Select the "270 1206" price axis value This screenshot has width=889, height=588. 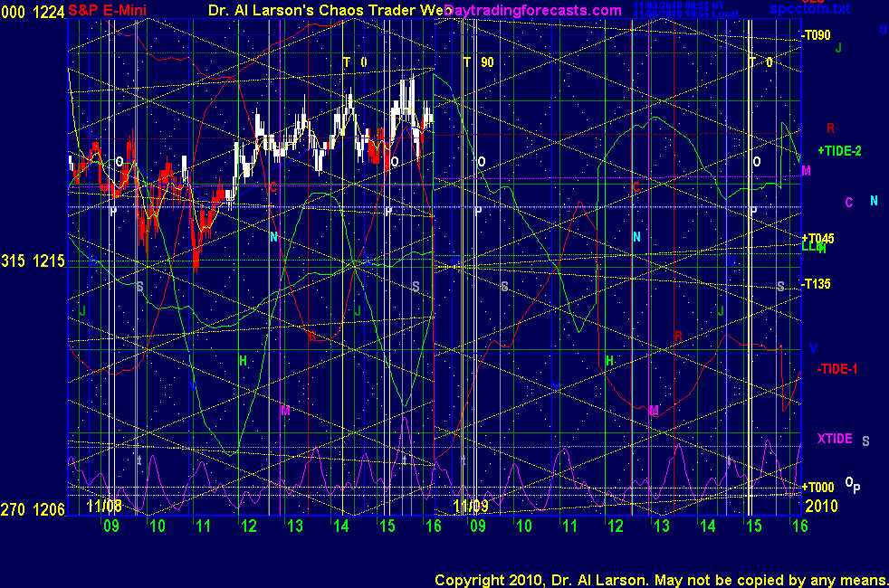(x=33, y=510)
